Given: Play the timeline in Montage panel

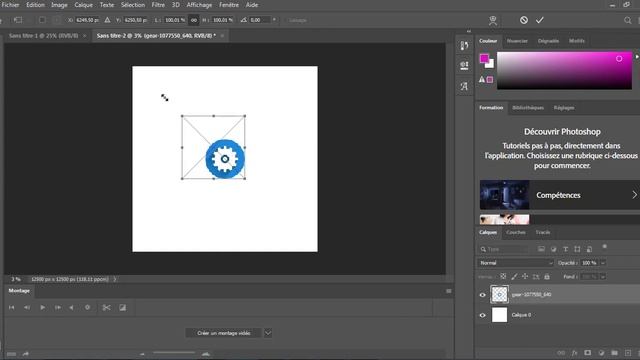Looking at the screenshot, I should pyautogui.click(x=42, y=307).
